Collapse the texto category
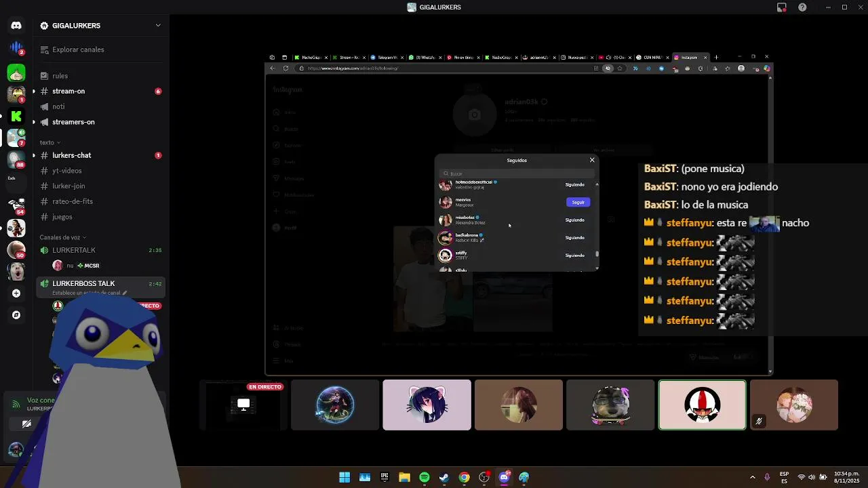Image resolution: width=868 pixels, height=488 pixels. point(50,142)
